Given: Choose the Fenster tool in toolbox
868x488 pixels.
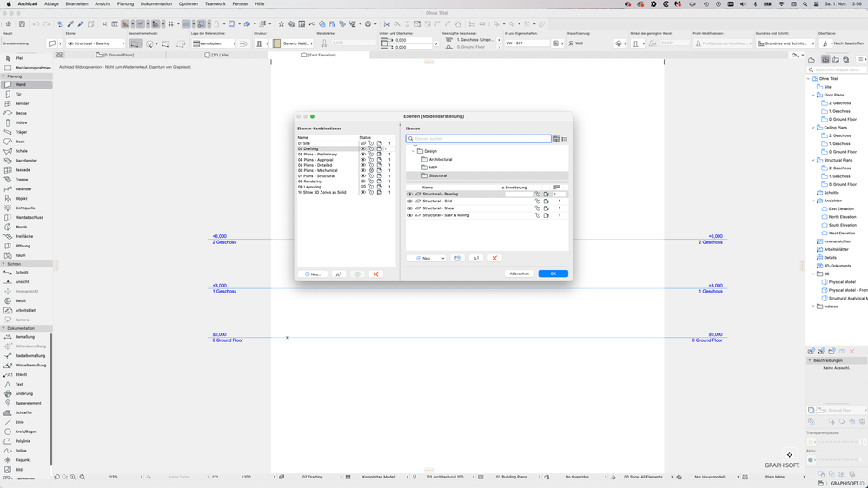Looking at the screenshot, I should pyautogui.click(x=22, y=103).
